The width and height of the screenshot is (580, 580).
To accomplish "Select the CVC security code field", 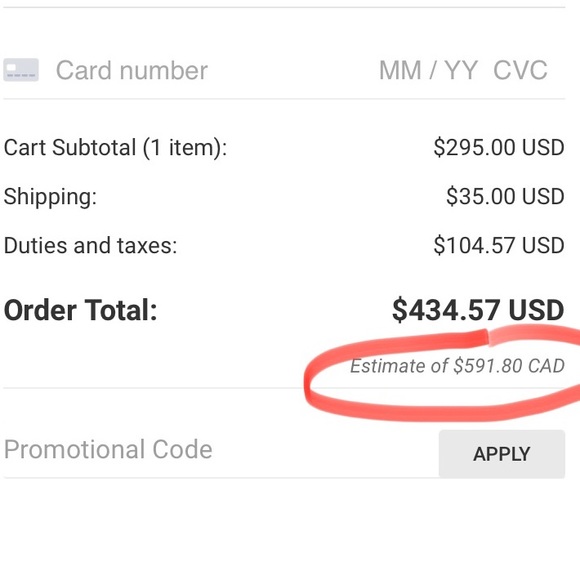I will pyautogui.click(x=520, y=70).
